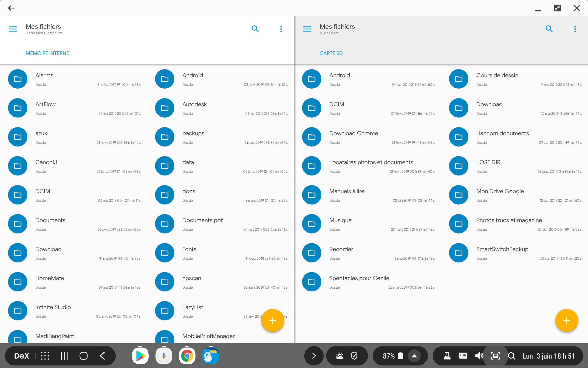Click the Download folder name in SD card pane
Screen dimensions: 588x368
tap(489, 104)
